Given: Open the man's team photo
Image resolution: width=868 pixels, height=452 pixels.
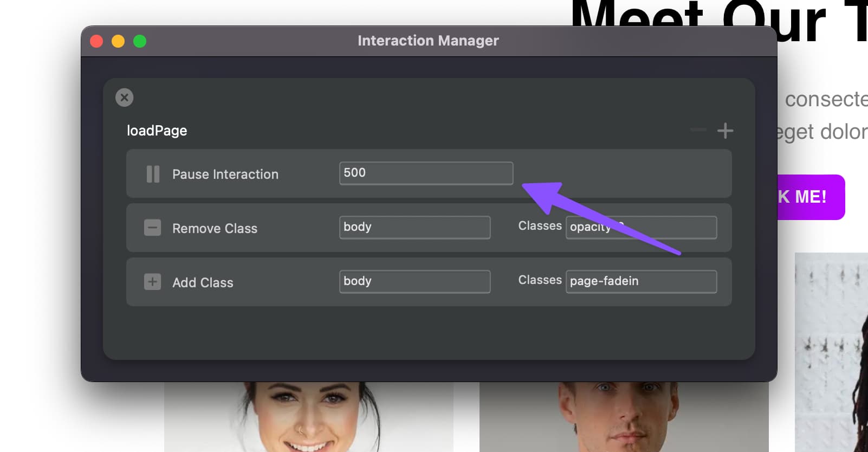Looking at the screenshot, I should tap(623, 417).
